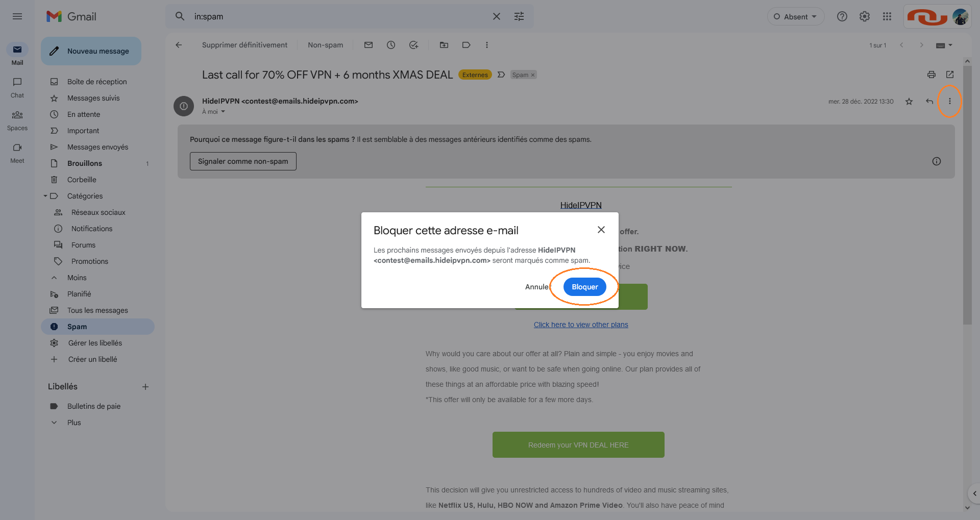
Task: Confirm with the Bloquer button
Action: [585, 287]
